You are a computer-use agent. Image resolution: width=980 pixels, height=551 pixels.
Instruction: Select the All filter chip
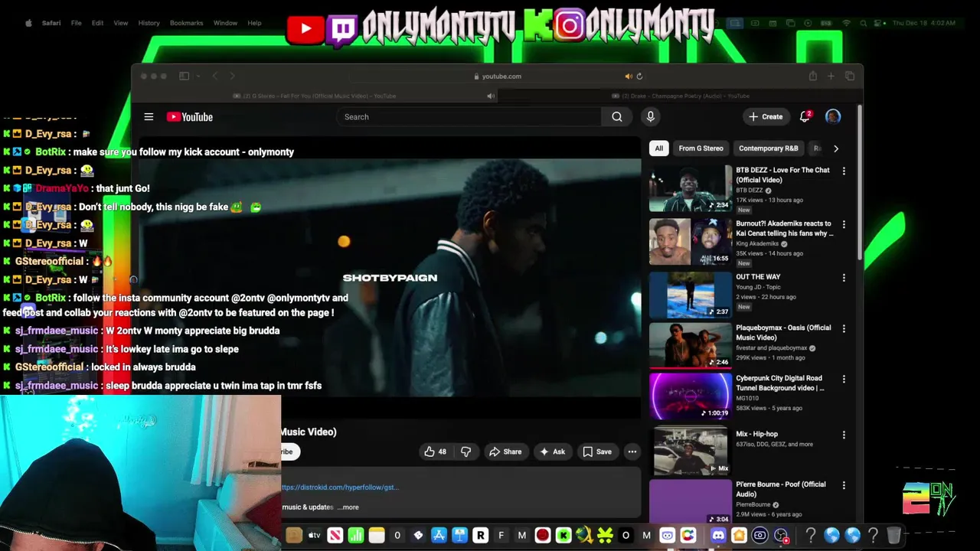click(658, 148)
